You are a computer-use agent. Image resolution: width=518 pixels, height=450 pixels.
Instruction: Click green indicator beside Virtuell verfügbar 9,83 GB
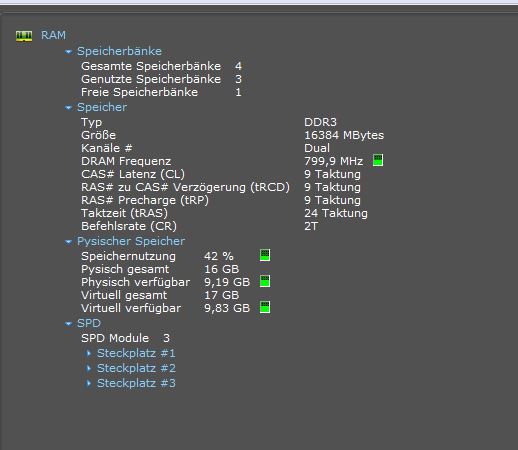point(265,307)
